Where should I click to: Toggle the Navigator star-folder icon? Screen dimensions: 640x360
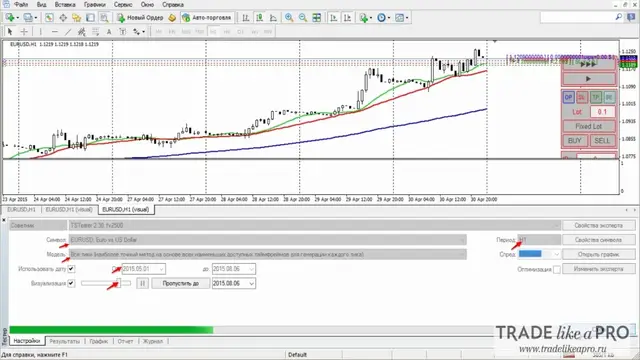tap(76, 18)
